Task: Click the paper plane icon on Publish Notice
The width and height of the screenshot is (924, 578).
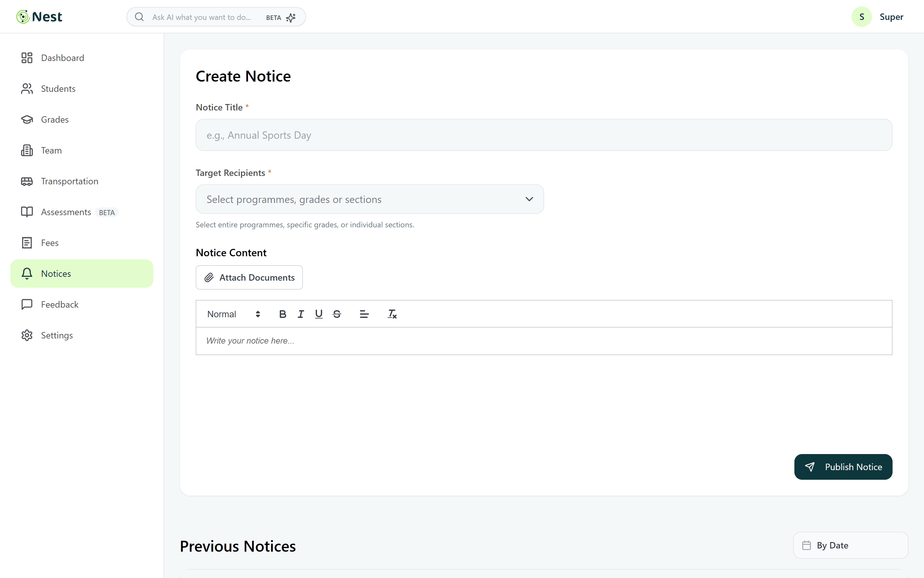Action: pyautogui.click(x=810, y=467)
